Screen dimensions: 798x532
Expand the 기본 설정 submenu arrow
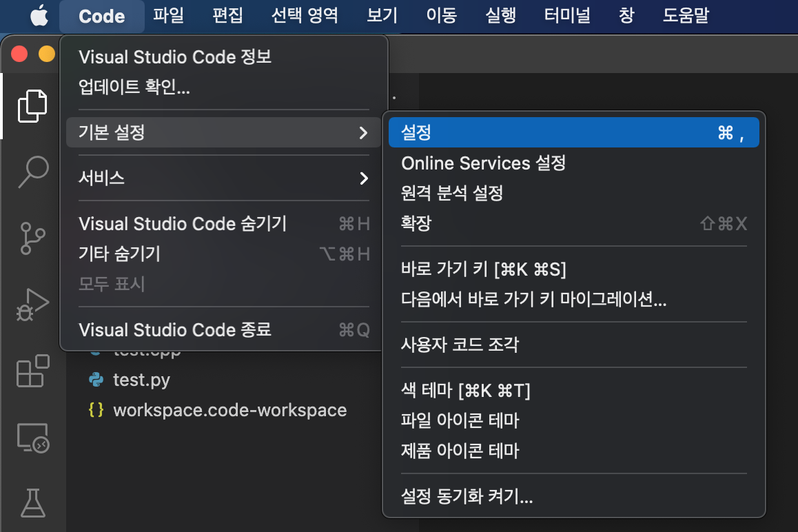pyautogui.click(x=363, y=133)
